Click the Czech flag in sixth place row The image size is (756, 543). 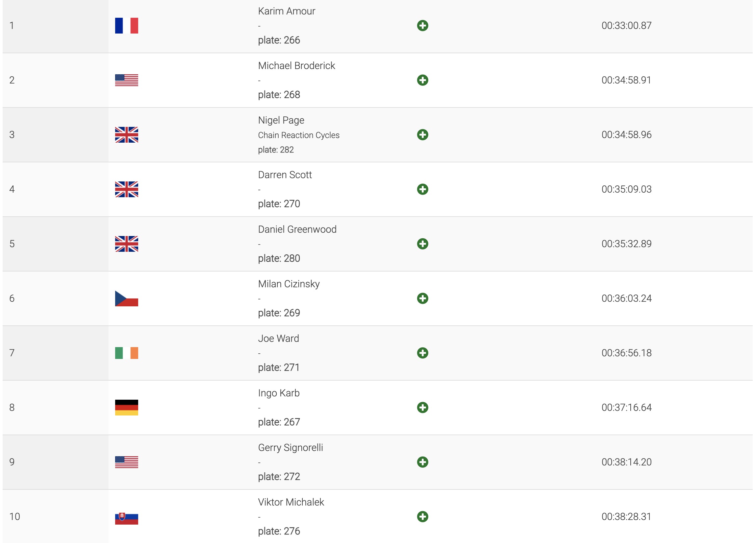tap(126, 298)
